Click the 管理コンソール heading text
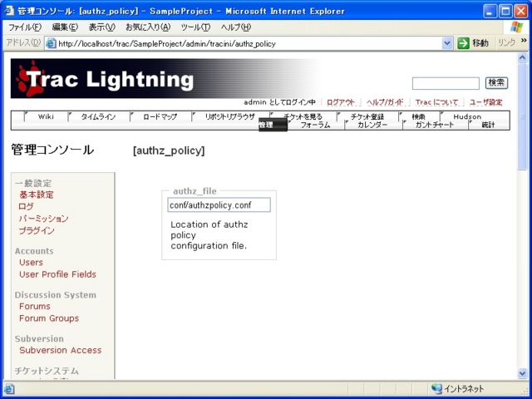The image size is (532, 399). pyautogui.click(x=52, y=150)
